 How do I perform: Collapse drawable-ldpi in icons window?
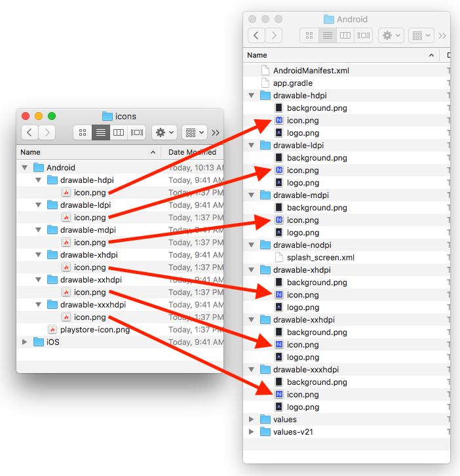coord(39,205)
